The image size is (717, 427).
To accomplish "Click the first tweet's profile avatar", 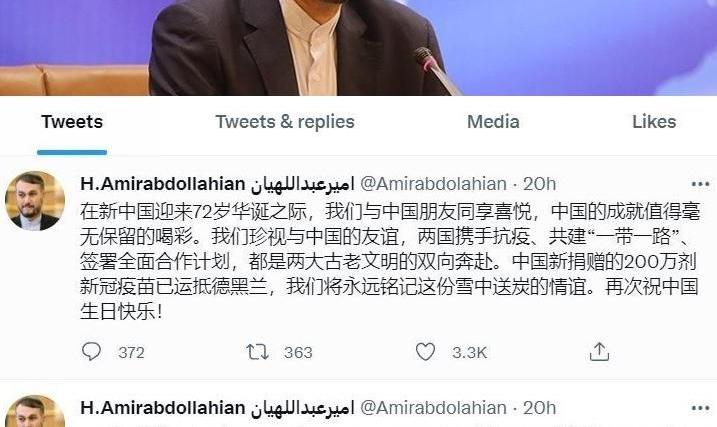I will (x=35, y=200).
